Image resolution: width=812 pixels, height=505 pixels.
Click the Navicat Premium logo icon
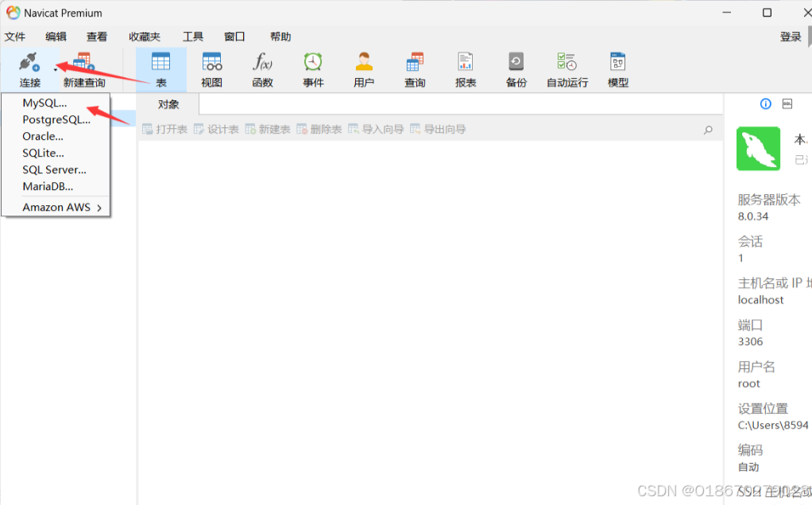[x=13, y=13]
